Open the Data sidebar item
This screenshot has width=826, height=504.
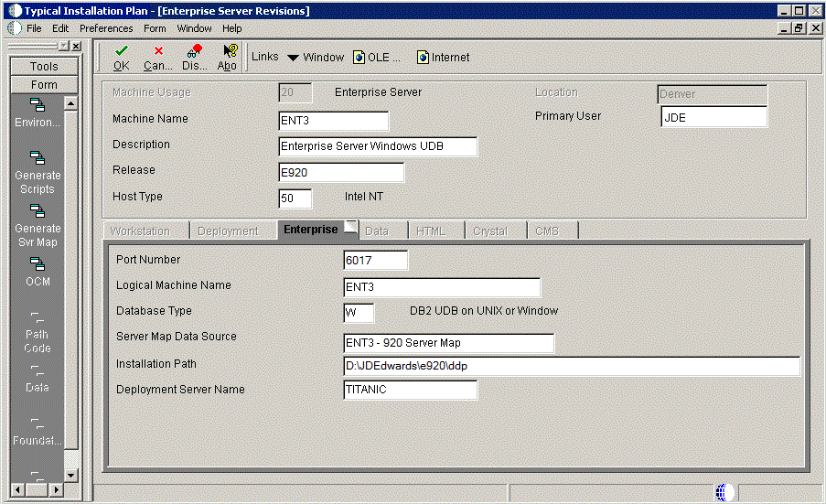click(37, 380)
